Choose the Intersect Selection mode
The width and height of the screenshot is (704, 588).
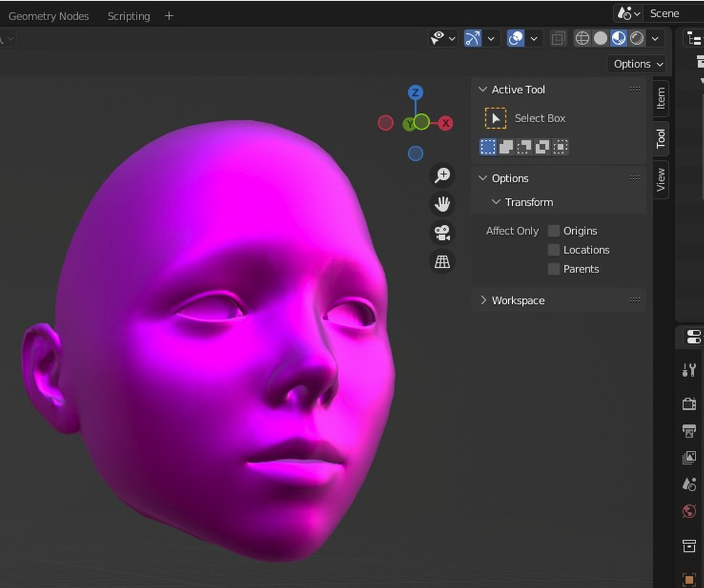coord(560,147)
